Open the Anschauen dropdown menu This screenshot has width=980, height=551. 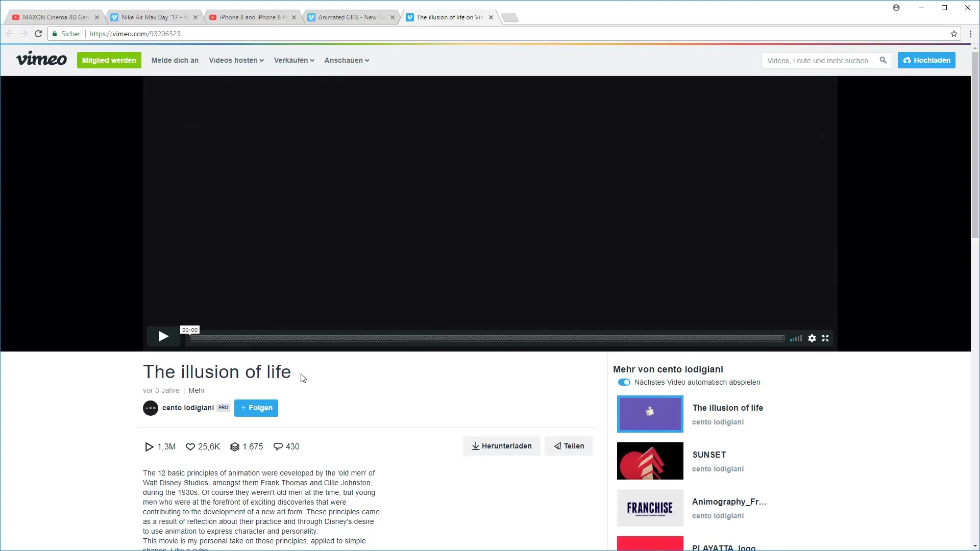pyautogui.click(x=346, y=60)
